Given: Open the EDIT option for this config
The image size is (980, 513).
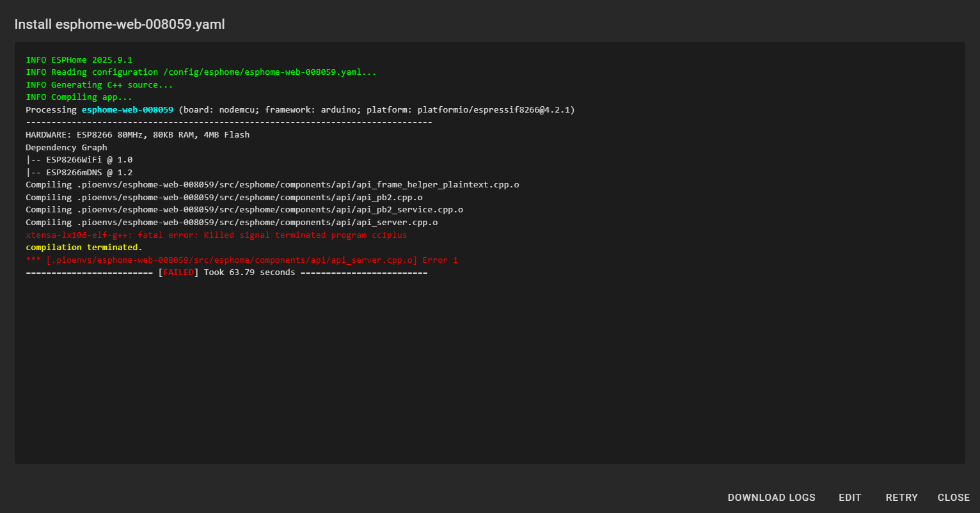Looking at the screenshot, I should [850, 498].
